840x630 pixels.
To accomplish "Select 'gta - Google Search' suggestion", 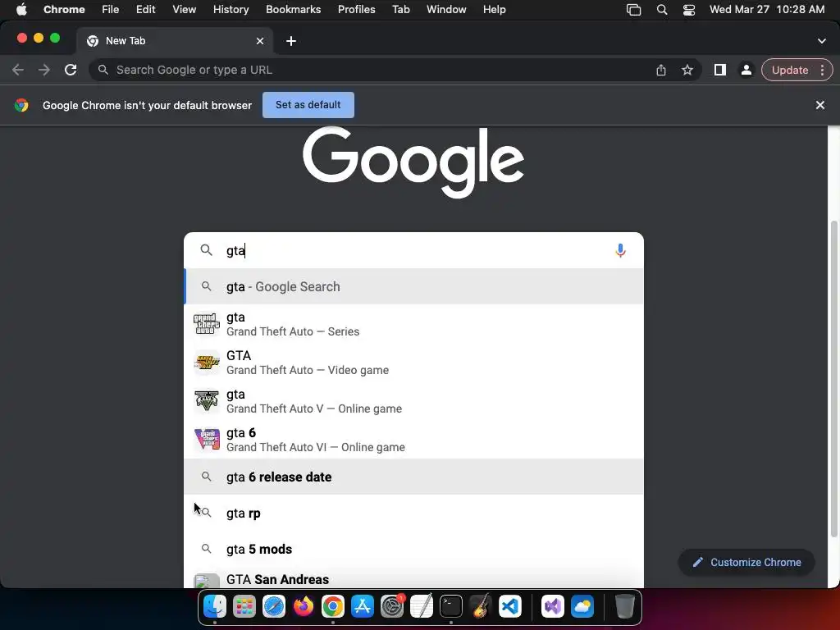I will (413, 286).
